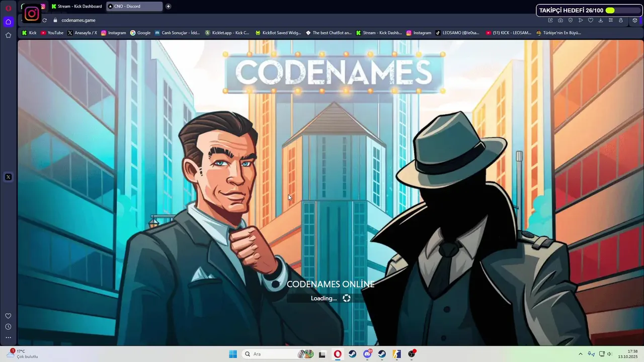Open the History clock icon in sidebar
Viewport: 644px width, 362px height.
click(8, 327)
